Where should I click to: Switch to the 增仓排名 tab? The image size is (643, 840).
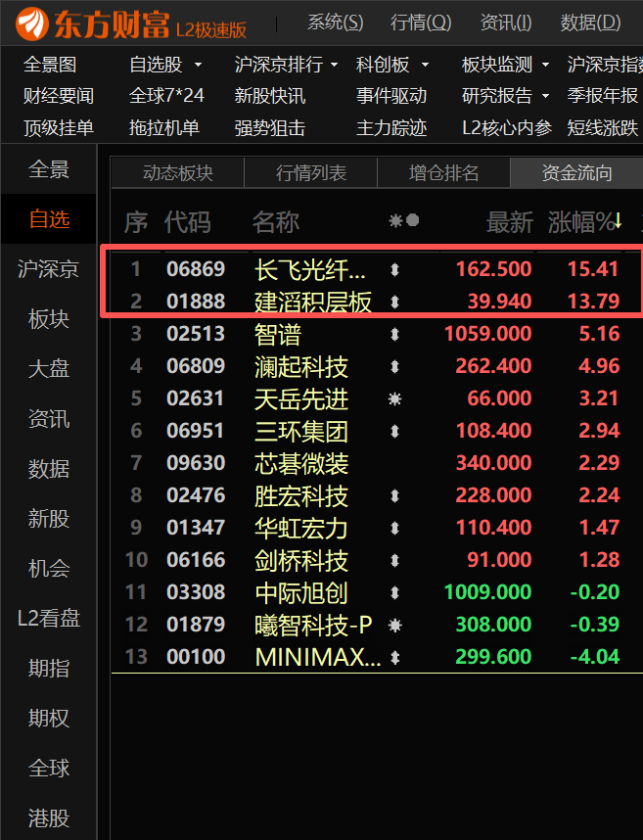(x=443, y=172)
